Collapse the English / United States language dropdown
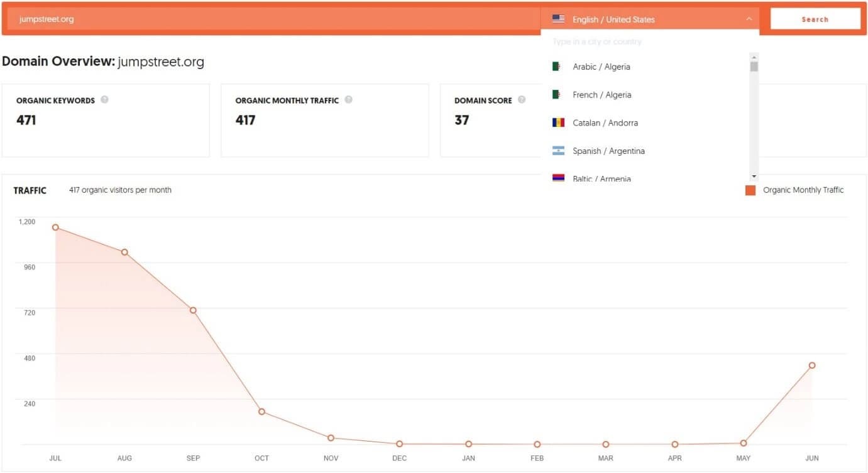 (650, 19)
